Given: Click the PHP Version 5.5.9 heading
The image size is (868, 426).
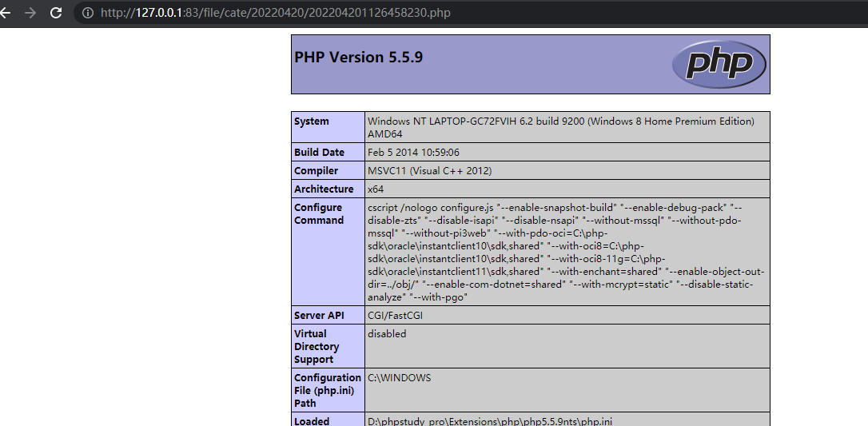Looking at the screenshot, I should (x=359, y=57).
